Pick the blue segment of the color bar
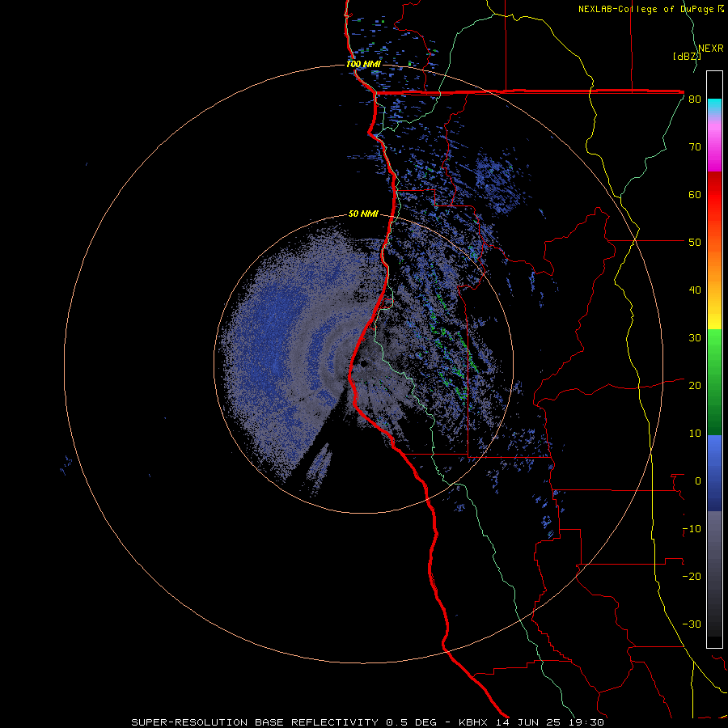The height and width of the screenshot is (728, 728). pos(714,473)
